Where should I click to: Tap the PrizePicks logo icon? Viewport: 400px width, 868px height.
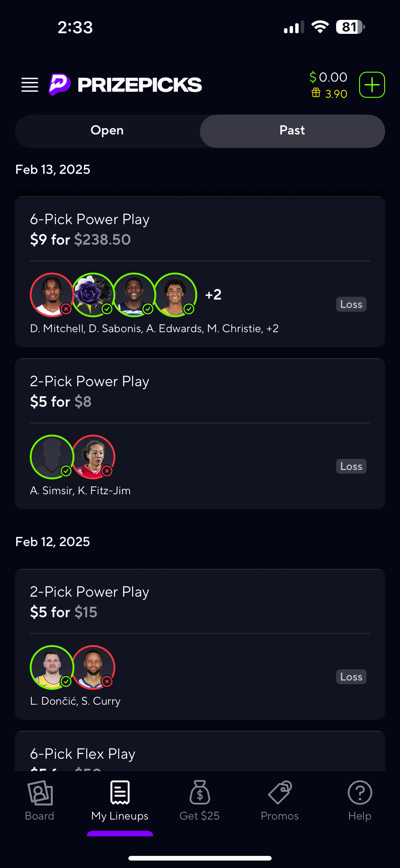60,84
